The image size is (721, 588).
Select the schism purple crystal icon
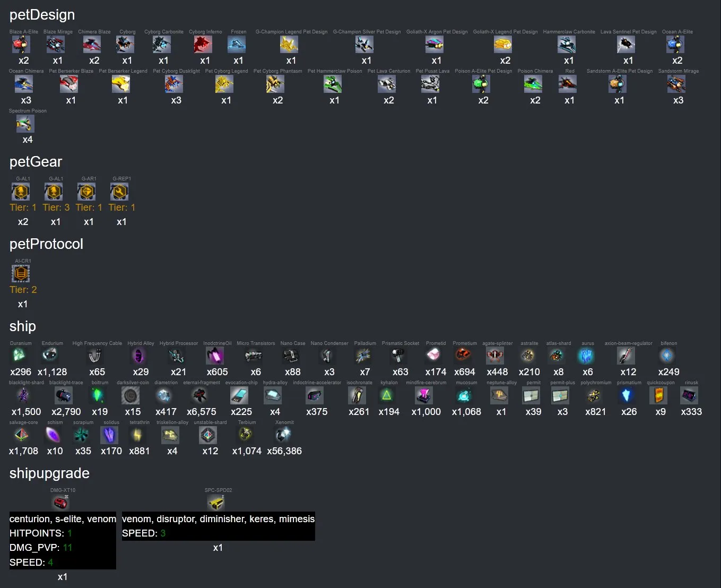pyautogui.click(x=53, y=435)
